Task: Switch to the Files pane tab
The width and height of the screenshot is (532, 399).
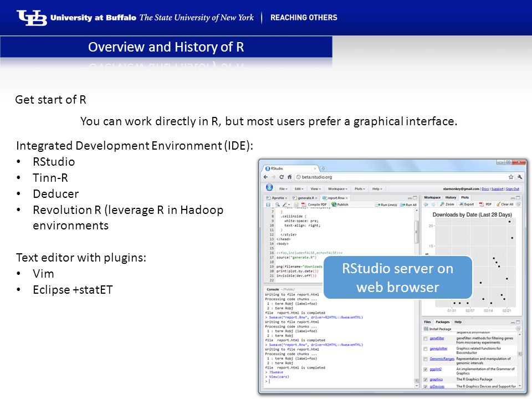Action: (427, 322)
